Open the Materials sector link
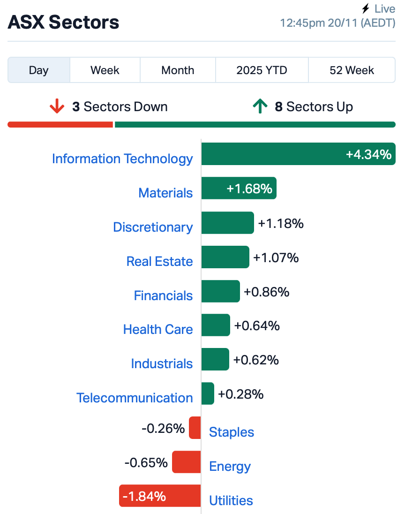This screenshot has width=420, height=514. [165, 193]
